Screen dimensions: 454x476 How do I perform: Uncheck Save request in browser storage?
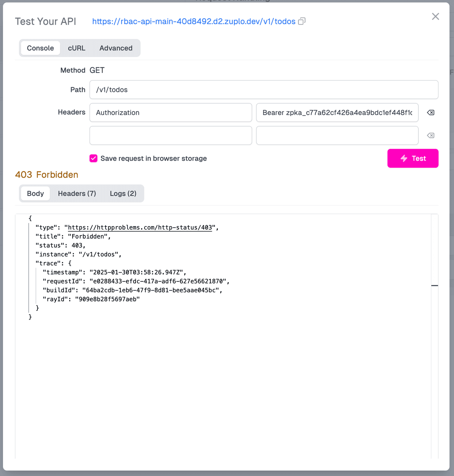93,158
